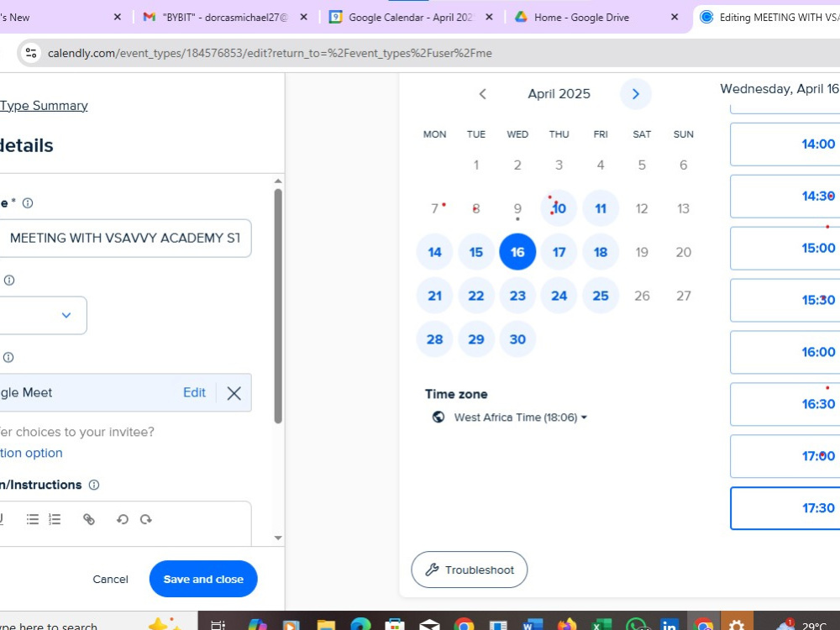840x630 pixels.
Task: Click the bulleted list icon in the editor
Action: pyautogui.click(x=33, y=519)
